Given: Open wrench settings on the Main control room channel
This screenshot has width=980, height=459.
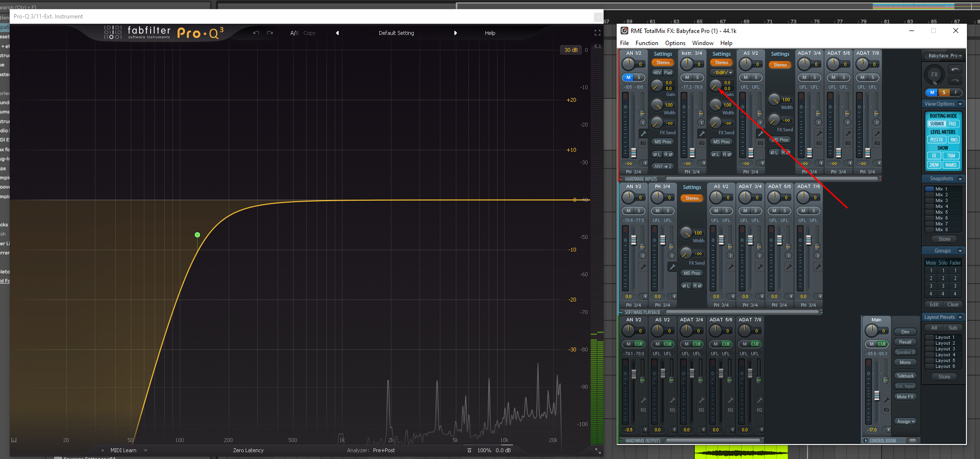Looking at the screenshot, I should click(886, 400).
